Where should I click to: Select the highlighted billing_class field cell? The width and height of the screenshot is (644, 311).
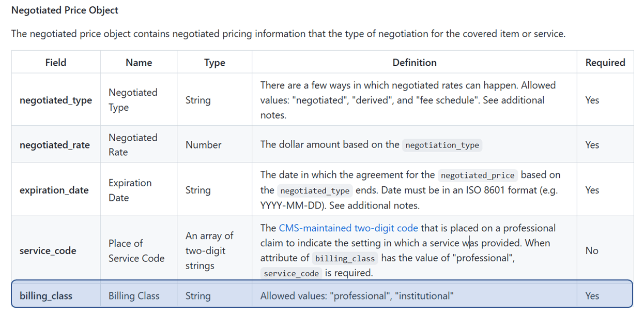click(x=46, y=296)
